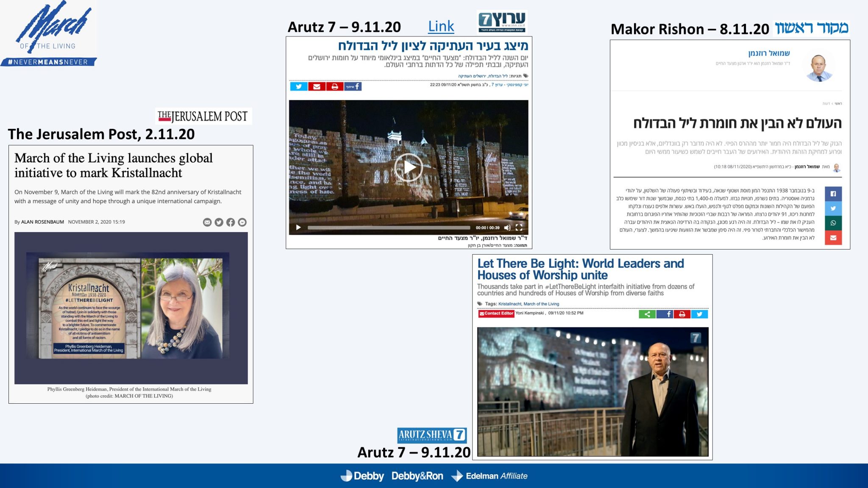Click the Twitter icon in Jerusalem Post article
Image resolution: width=868 pixels, height=488 pixels.
tap(219, 222)
